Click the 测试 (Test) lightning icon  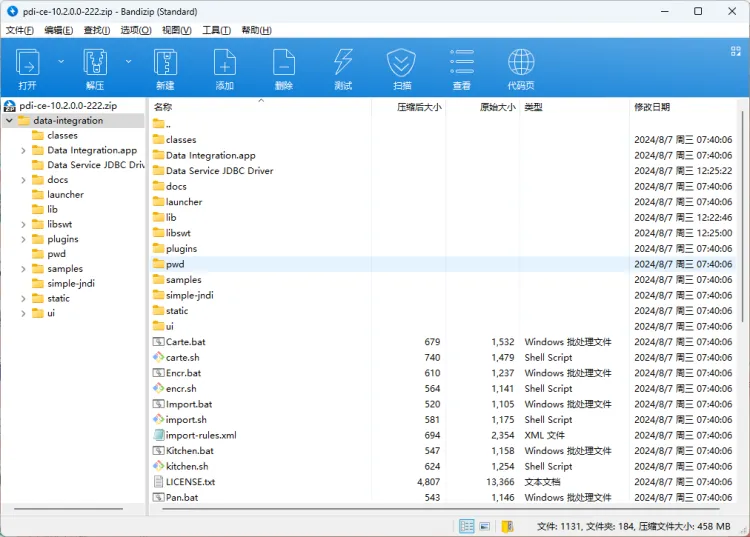[343, 62]
